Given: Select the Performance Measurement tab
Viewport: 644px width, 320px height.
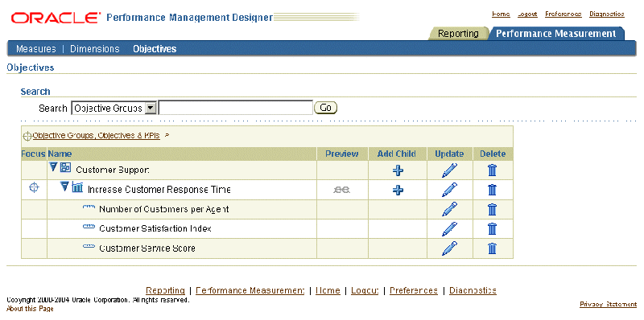Looking at the screenshot, I should (555, 34).
